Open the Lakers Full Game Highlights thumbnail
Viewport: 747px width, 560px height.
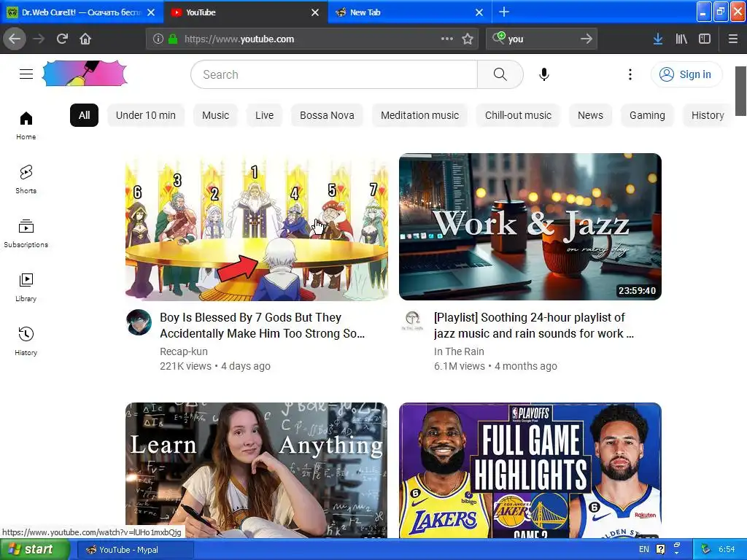click(x=530, y=470)
